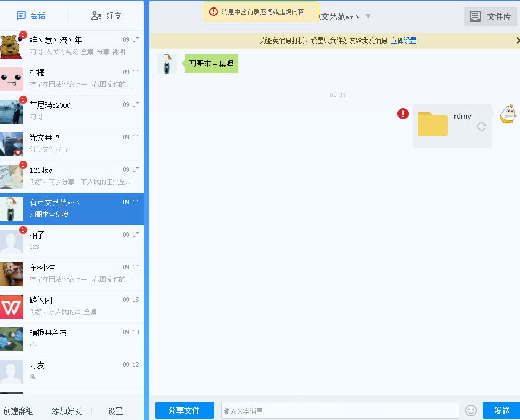520x420 pixels.
Task: Switch to the 会话 tab
Action: [x=31, y=15]
